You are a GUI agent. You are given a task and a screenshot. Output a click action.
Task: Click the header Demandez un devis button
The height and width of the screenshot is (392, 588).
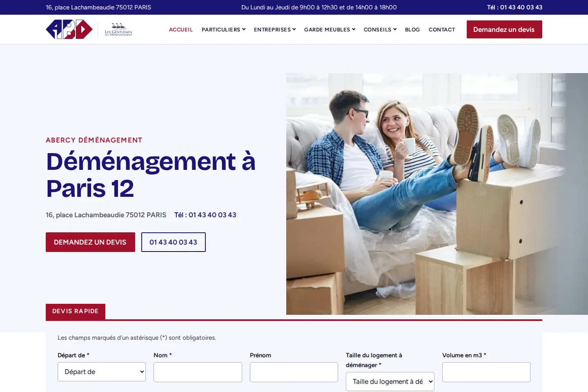pyautogui.click(x=504, y=29)
